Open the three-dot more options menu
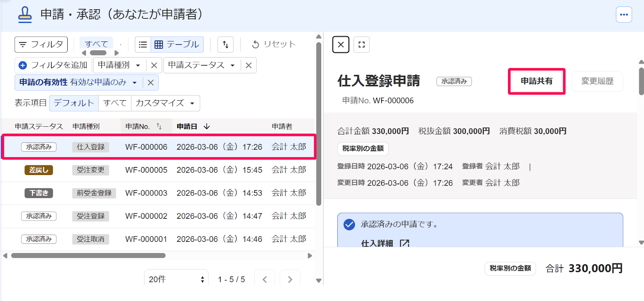This screenshot has height=301, width=644. 624,15
